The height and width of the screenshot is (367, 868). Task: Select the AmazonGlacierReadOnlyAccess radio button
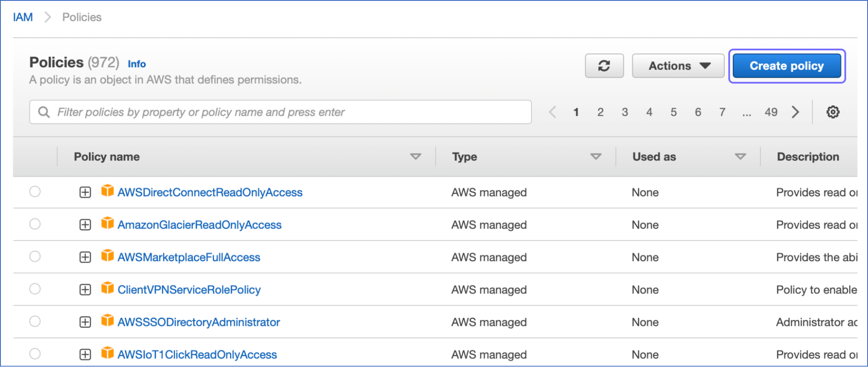click(x=35, y=224)
